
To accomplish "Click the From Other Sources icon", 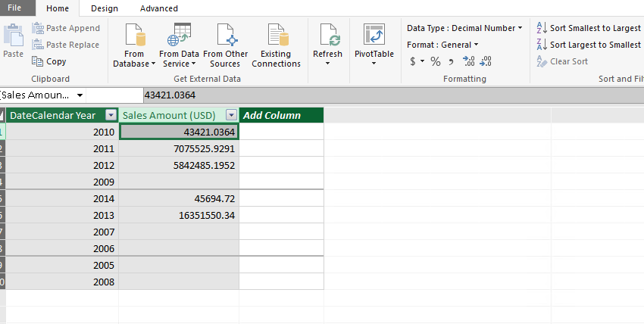I will tap(227, 35).
